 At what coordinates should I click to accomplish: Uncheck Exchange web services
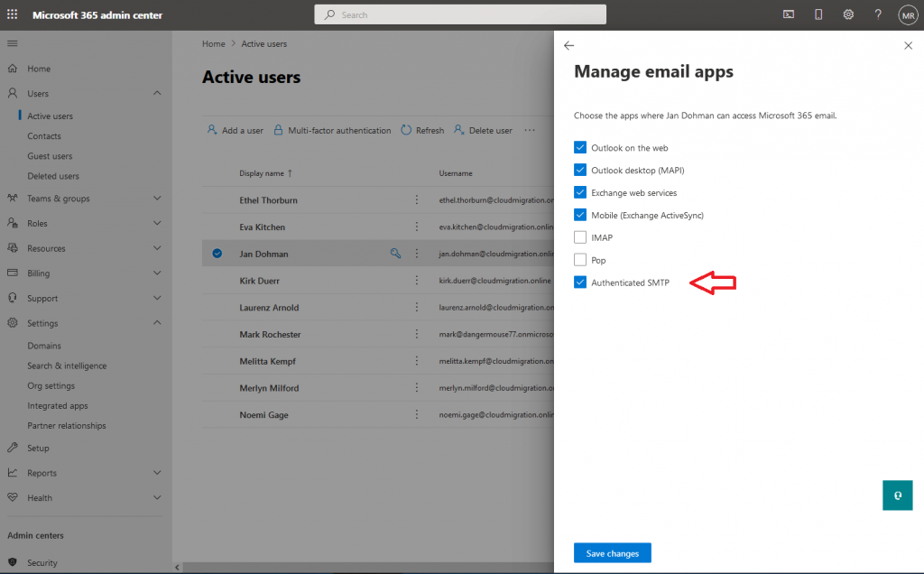pos(580,192)
